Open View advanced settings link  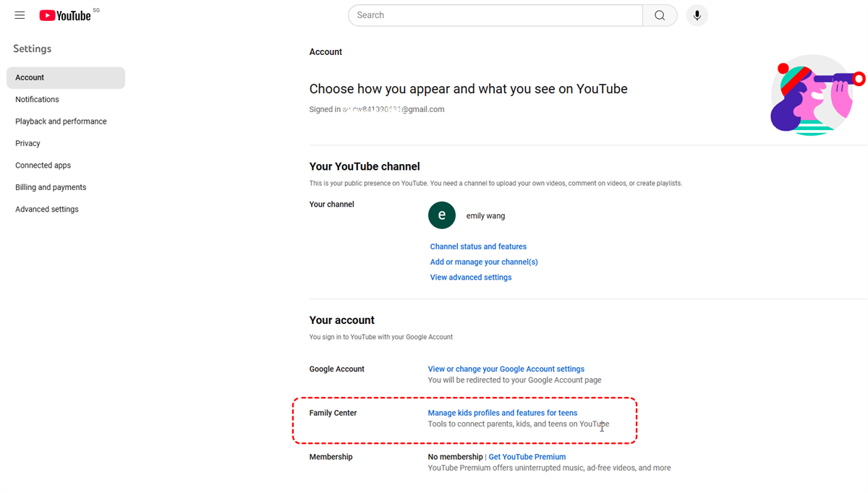pos(471,278)
